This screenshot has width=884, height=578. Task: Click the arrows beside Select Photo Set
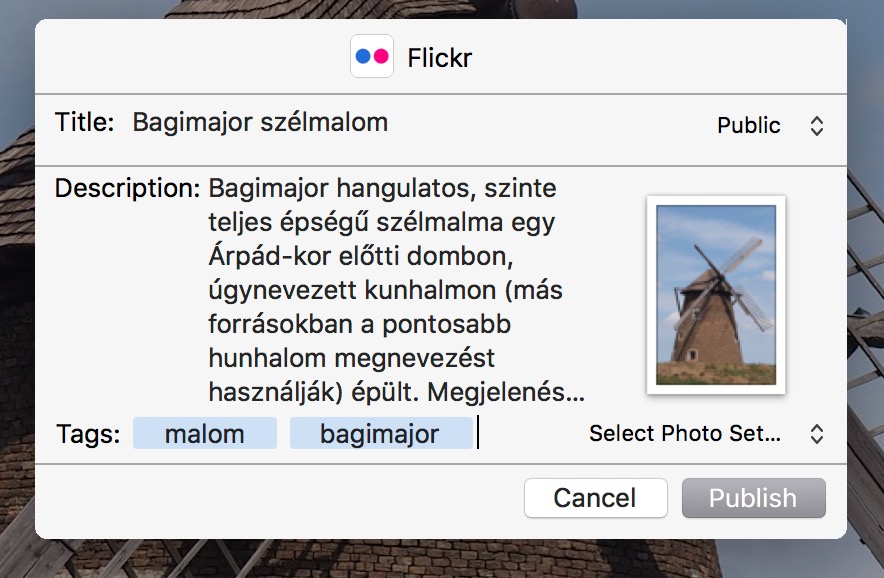(817, 434)
